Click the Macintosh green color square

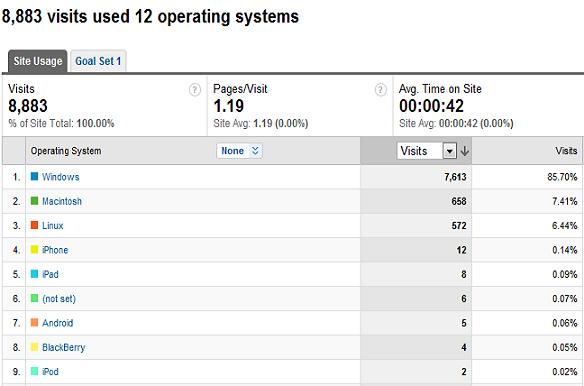35,201
